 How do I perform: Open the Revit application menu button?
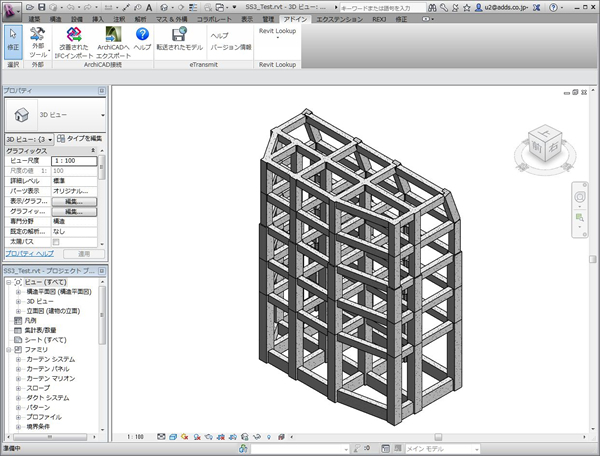11,11
